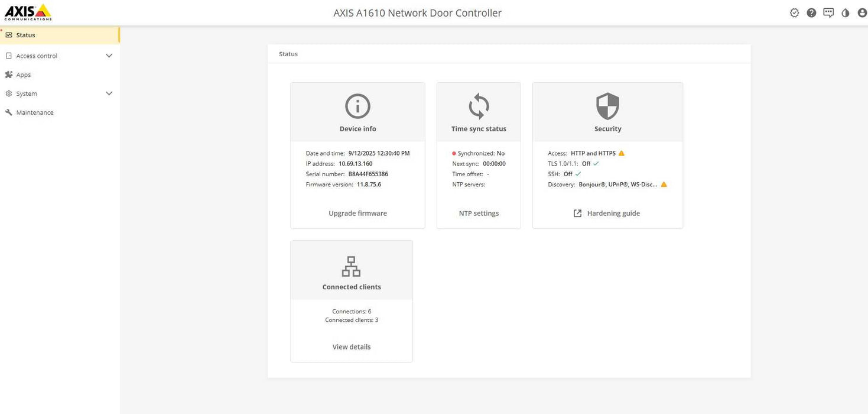Click the Security shield icon
This screenshot has width=868, height=414.
[607, 106]
